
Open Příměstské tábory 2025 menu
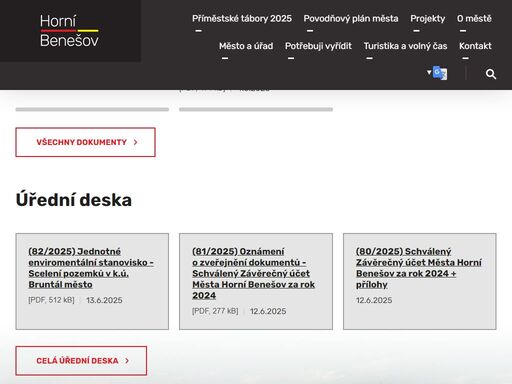coord(242,18)
